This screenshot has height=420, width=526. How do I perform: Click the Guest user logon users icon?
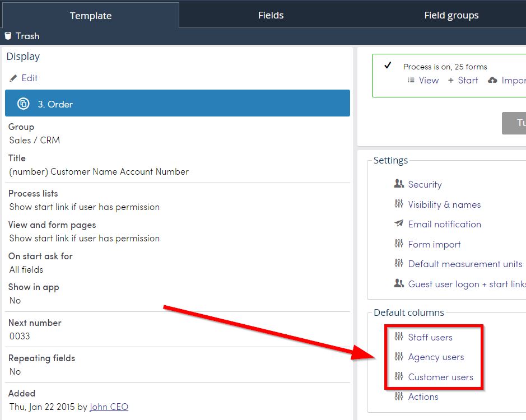pyautogui.click(x=400, y=284)
